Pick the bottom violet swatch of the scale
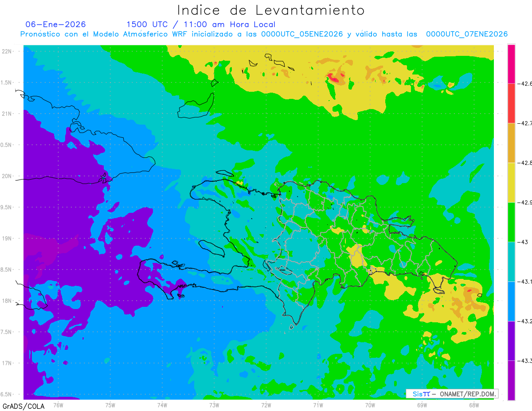The height and width of the screenshot is (411, 532). coord(511,380)
